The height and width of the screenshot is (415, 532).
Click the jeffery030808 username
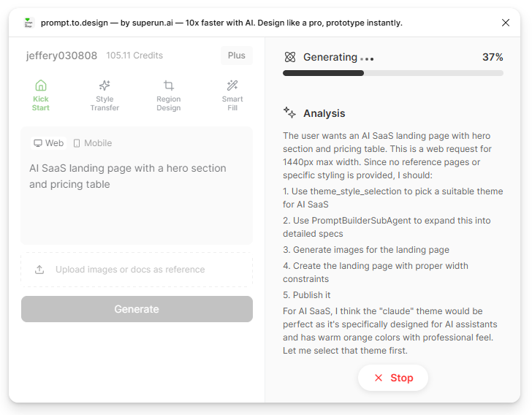click(61, 56)
